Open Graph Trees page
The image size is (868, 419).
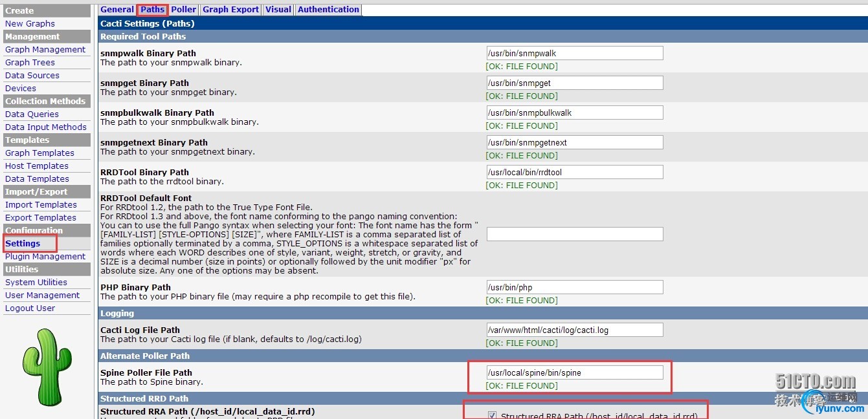[x=30, y=62]
